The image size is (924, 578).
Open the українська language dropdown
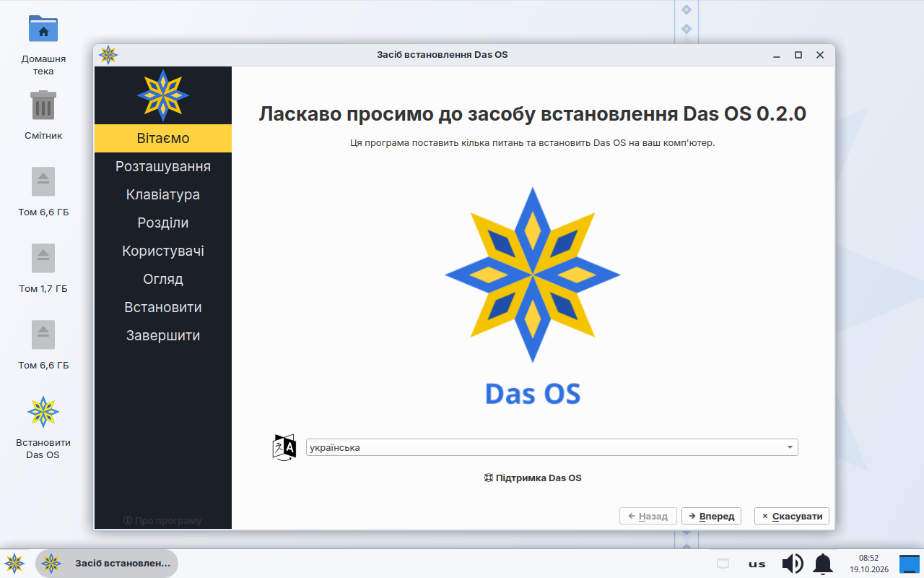pos(552,447)
